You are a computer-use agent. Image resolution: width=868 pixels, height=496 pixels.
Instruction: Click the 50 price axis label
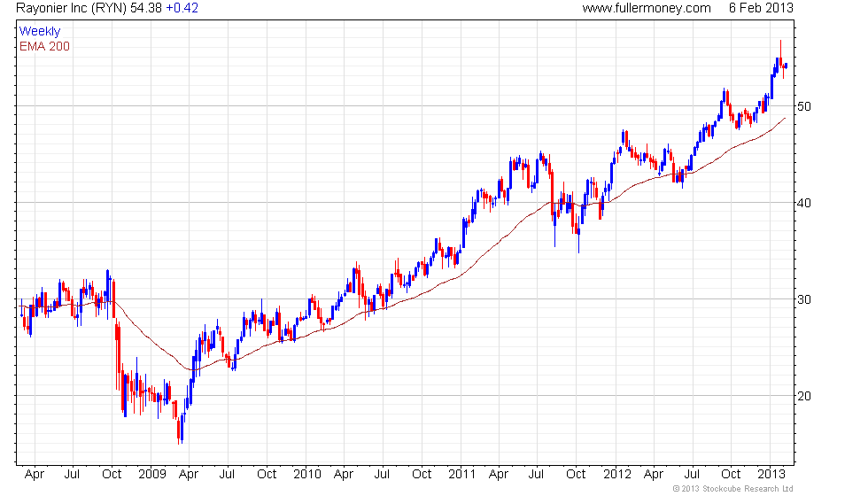(804, 106)
